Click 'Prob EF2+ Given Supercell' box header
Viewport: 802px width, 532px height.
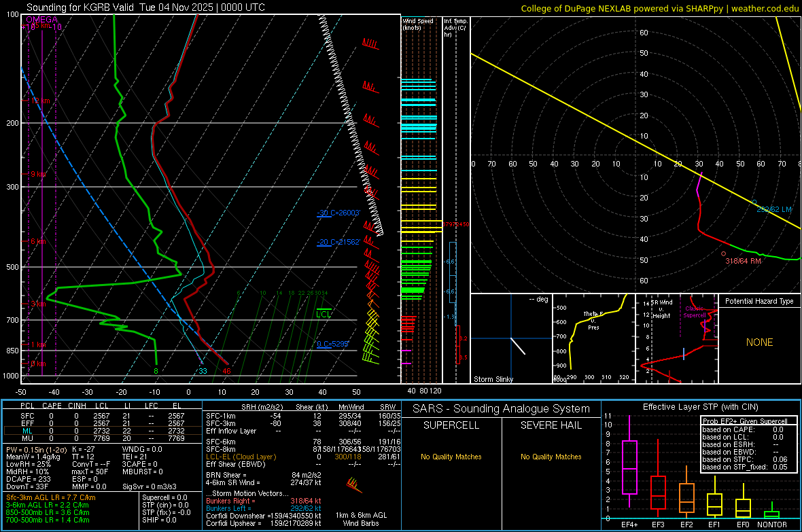745,421
